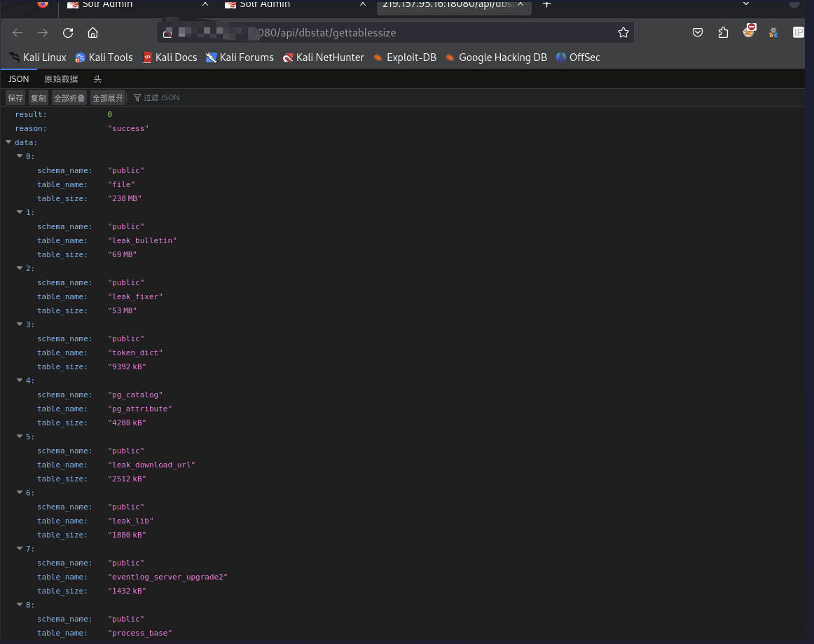Collapse data item 8
The image size is (814, 644).
point(20,605)
